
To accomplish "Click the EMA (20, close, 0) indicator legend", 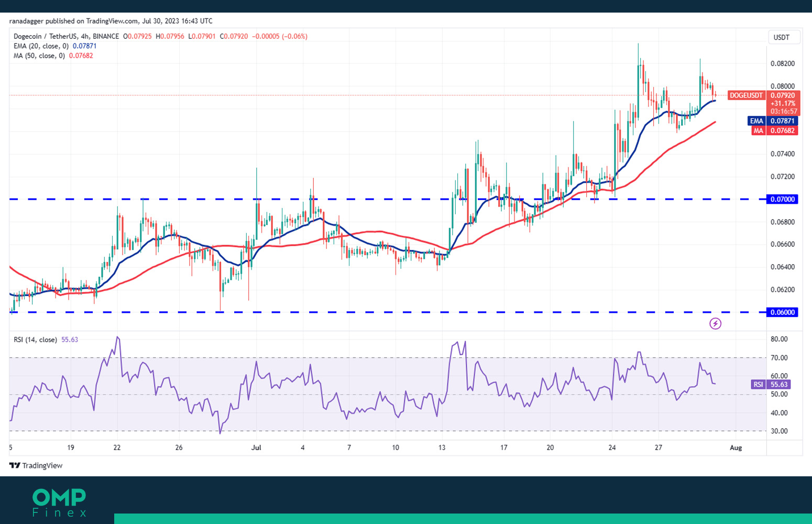I will coord(42,46).
